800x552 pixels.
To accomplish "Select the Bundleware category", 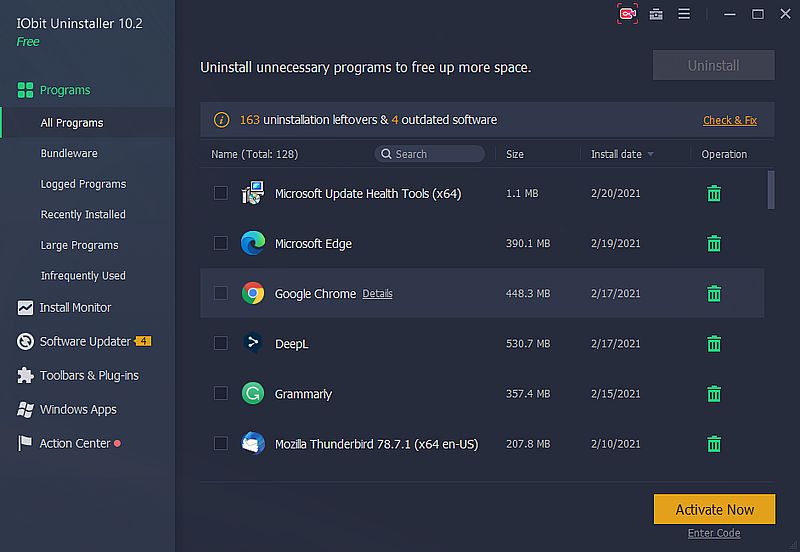I will [69, 153].
